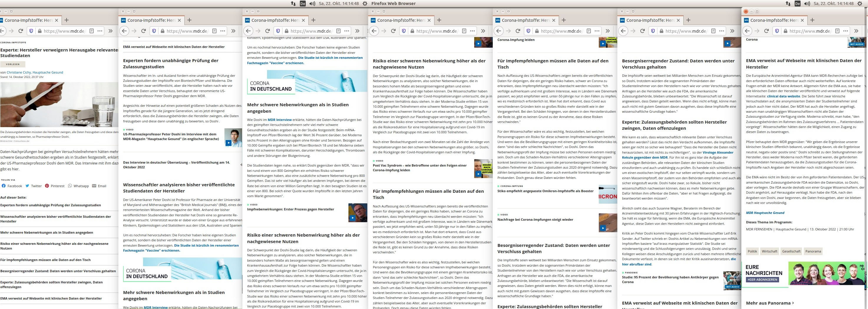Toggle reader view in the rightmost Firefox window

pyautogui.click(x=837, y=31)
